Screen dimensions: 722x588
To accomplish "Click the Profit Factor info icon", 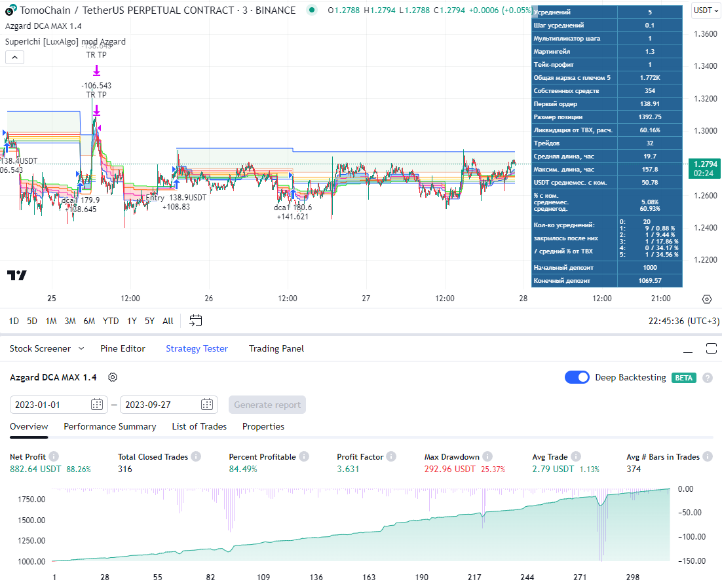I will tap(391, 456).
